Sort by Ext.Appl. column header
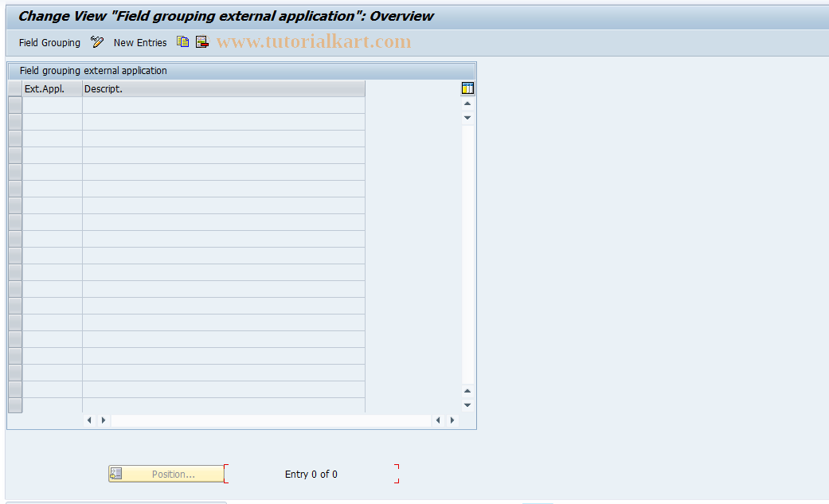This screenshot has width=829, height=504. [x=53, y=89]
